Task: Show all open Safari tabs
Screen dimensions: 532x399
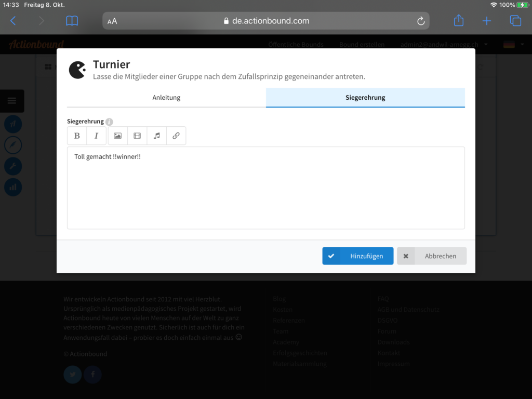Action: click(515, 21)
